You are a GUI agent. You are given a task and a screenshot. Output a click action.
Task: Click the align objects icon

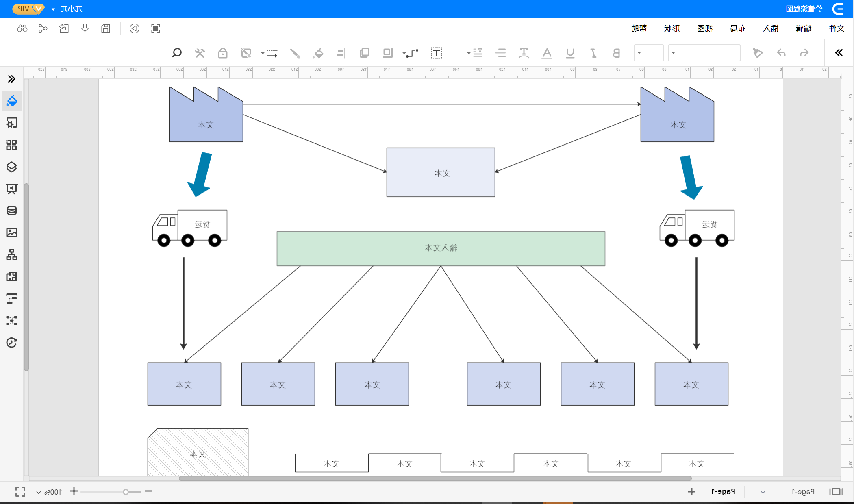tap(341, 53)
